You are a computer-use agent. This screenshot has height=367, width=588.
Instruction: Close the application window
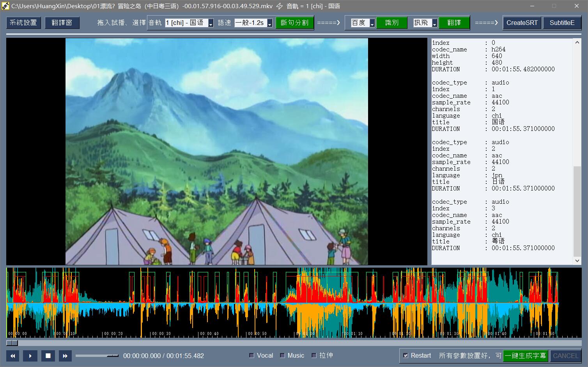[x=576, y=6]
